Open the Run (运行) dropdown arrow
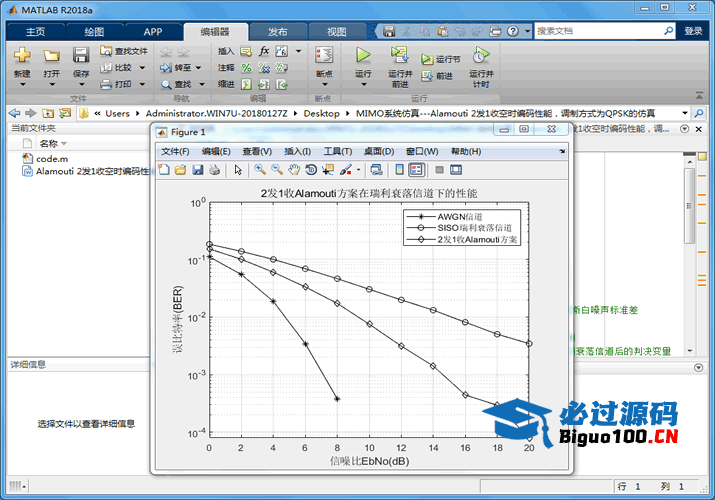 tap(363, 84)
